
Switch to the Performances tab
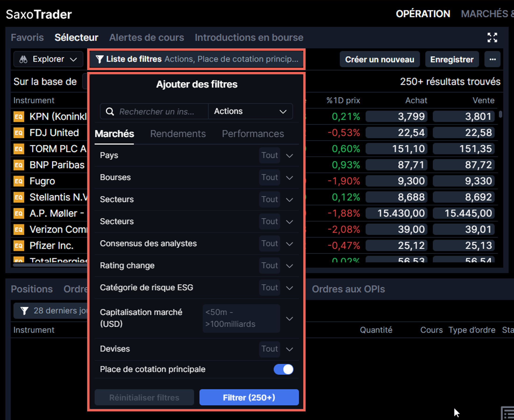pos(253,134)
